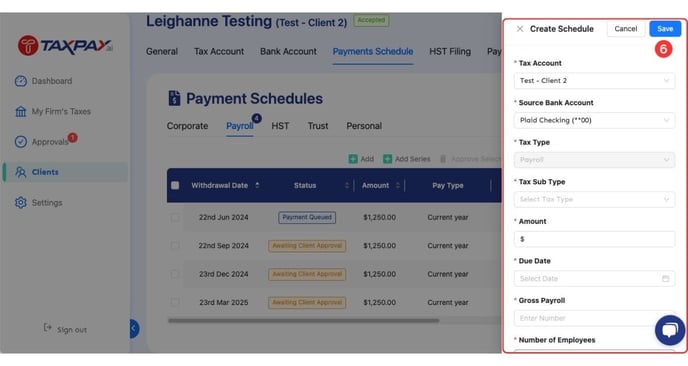Click the Approvals checkmark icon
This screenshot has width=688, height=366.
click(x=21, y=142)
